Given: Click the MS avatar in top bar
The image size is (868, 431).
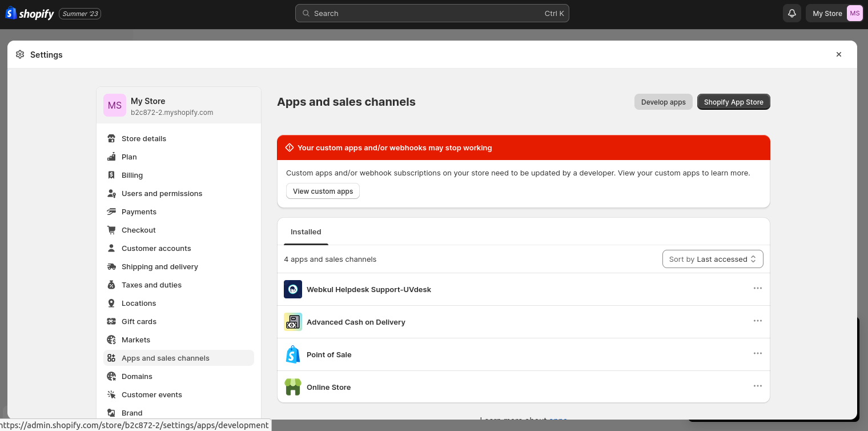Looking at the screenshot, I should tap(855, 13).
